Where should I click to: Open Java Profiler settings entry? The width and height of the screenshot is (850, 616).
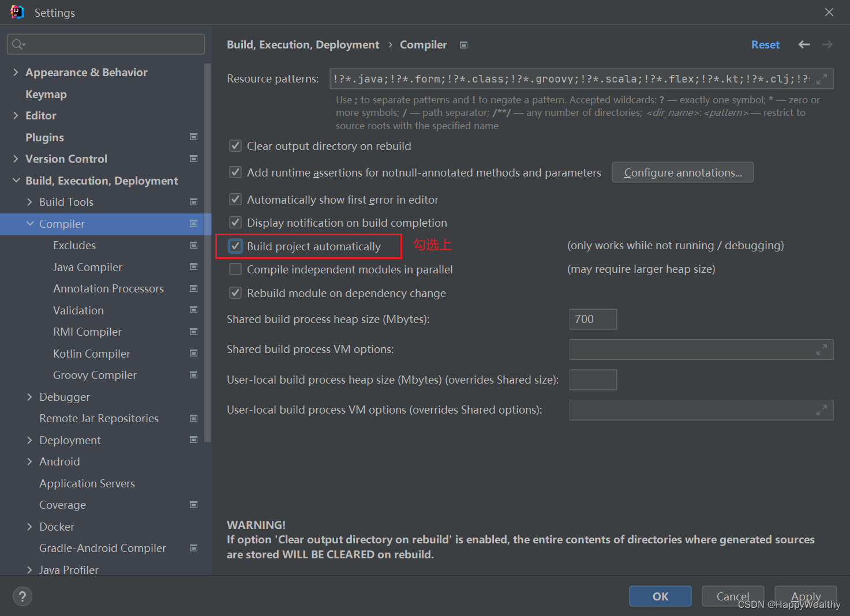pos(69,570)
